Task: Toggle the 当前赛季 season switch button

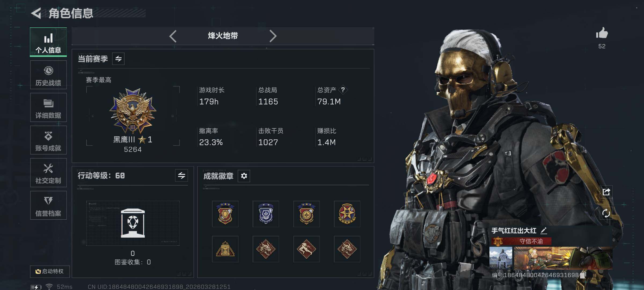Action: pyautogui.click(x=118, y=59)
